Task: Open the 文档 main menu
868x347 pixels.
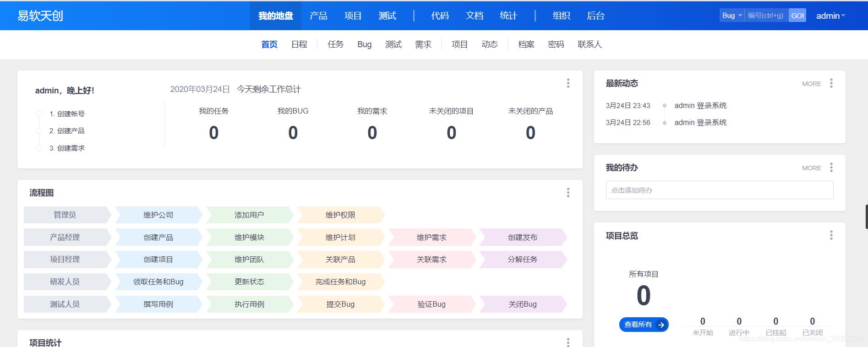Action: [x=475, y=16]
